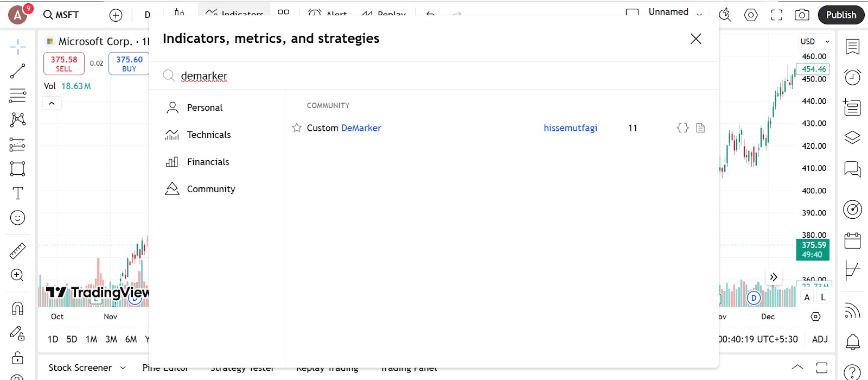The height and width of the screenshot is (380, 868).
Task: Collapse the bottom panel chevron
Action: coord(797,368)
